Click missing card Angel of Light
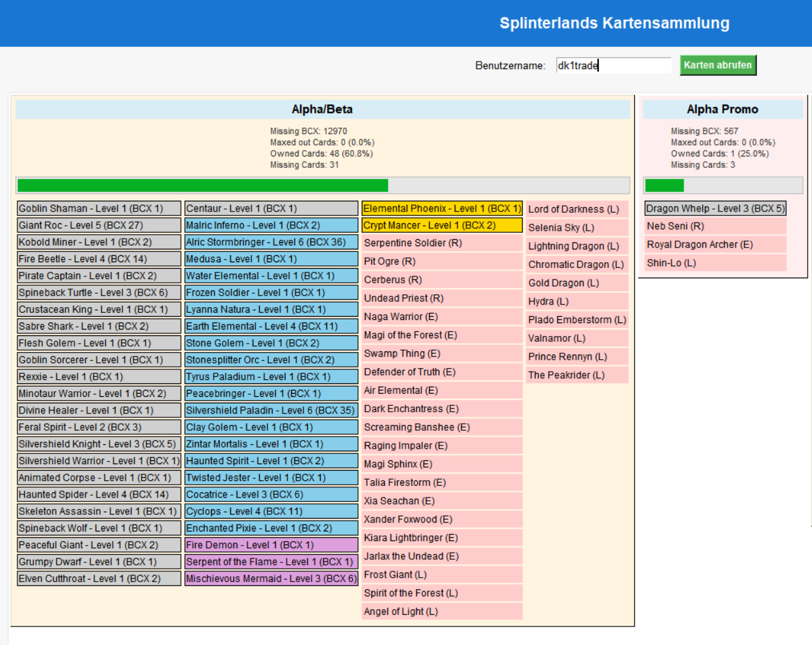This screenshot has height=645, width=812. (442, 612)
